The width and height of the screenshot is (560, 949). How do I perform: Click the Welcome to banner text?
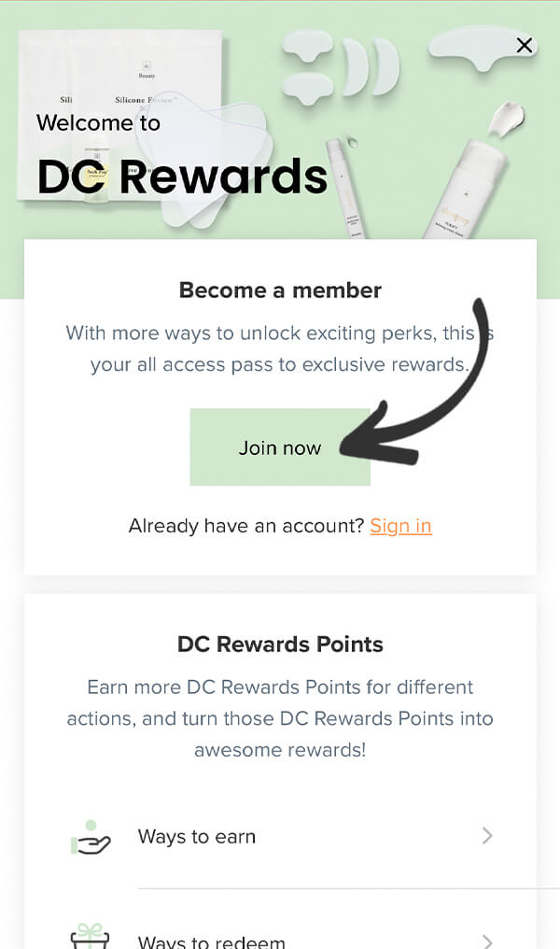coord(98,122)
